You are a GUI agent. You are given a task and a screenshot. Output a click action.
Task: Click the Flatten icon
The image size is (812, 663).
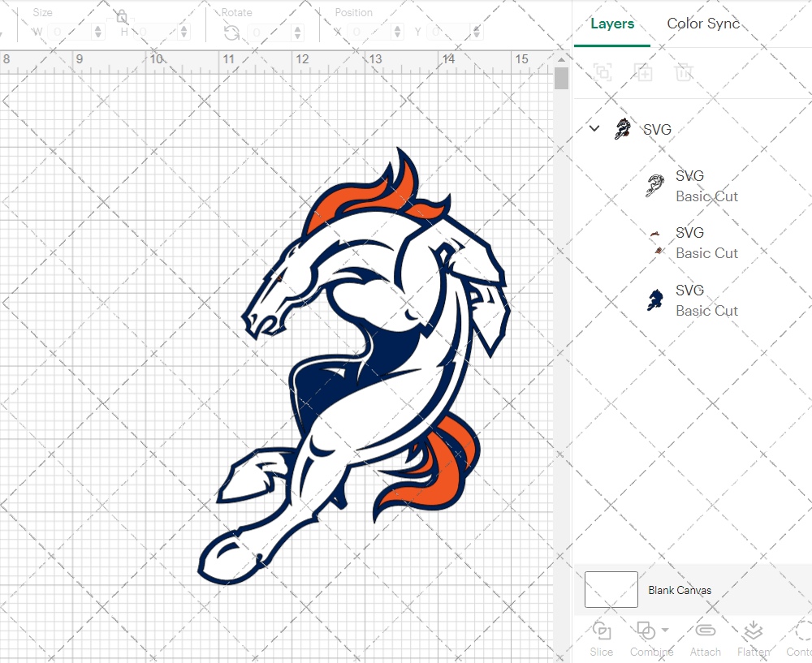pyautogui.click(x=753, y=631)
